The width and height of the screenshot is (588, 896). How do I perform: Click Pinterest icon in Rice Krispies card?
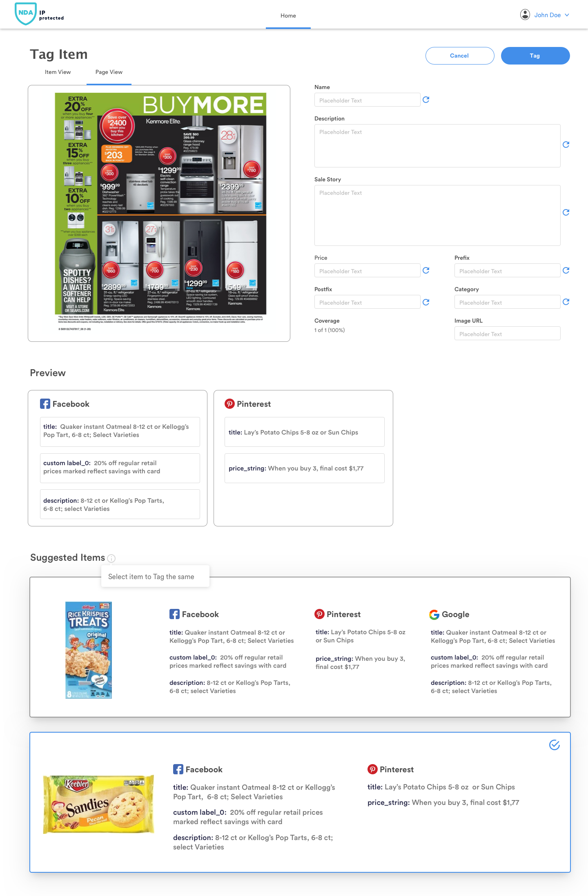[x=319, y=614]
